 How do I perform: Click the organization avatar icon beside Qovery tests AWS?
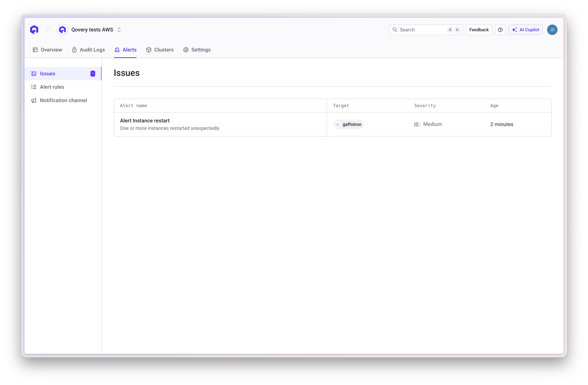pos(62,30)
